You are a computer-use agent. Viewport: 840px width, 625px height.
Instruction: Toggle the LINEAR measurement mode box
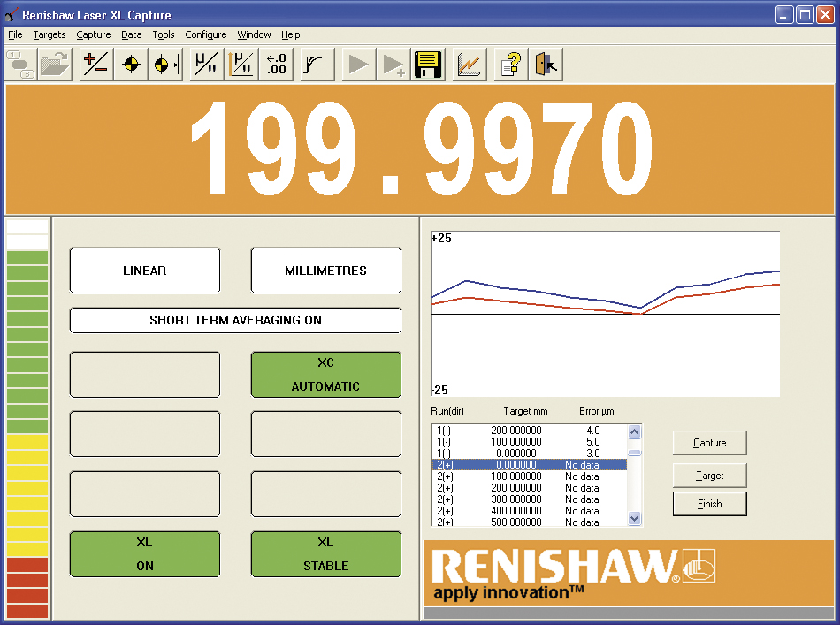[144, 271]
